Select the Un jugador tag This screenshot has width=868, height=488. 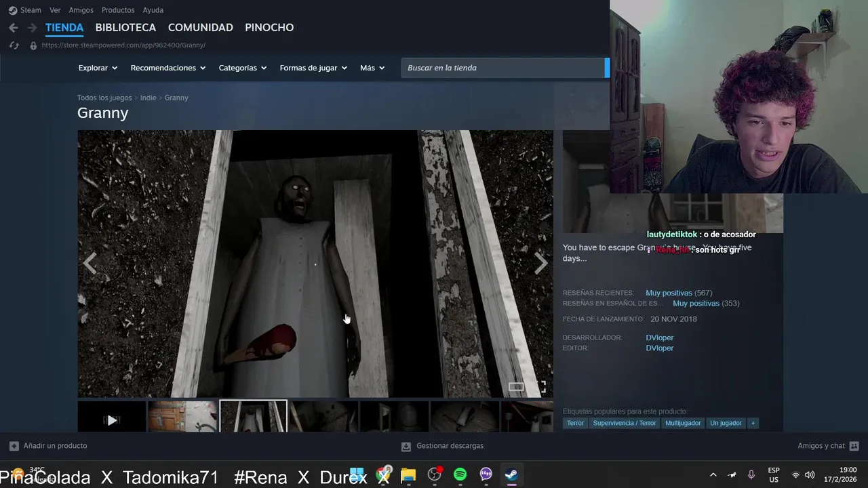[726, 423]
